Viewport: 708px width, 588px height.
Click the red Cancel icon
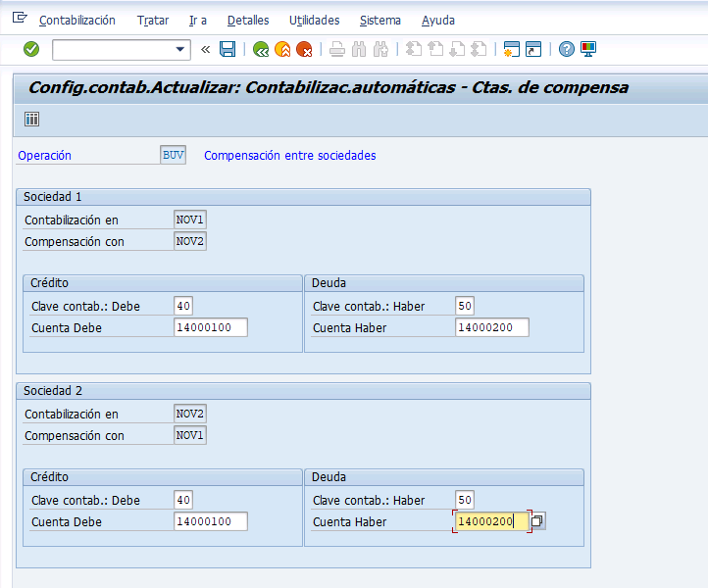[x=304, y=49]
